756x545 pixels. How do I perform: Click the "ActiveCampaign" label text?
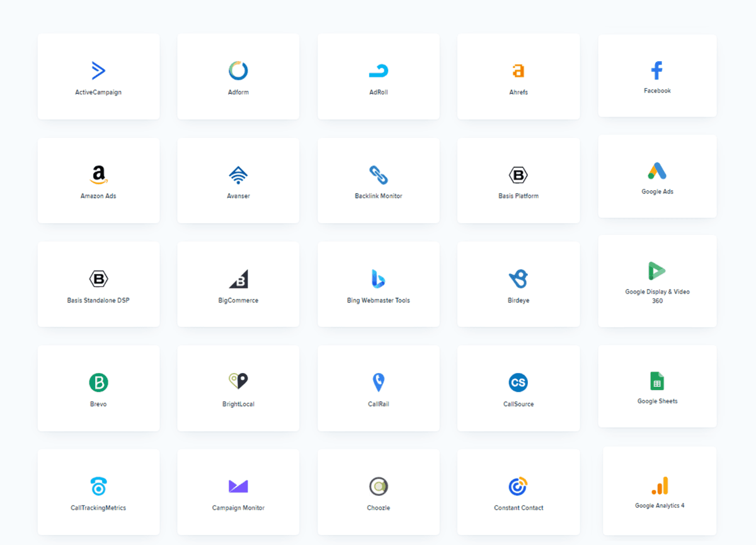98,93
